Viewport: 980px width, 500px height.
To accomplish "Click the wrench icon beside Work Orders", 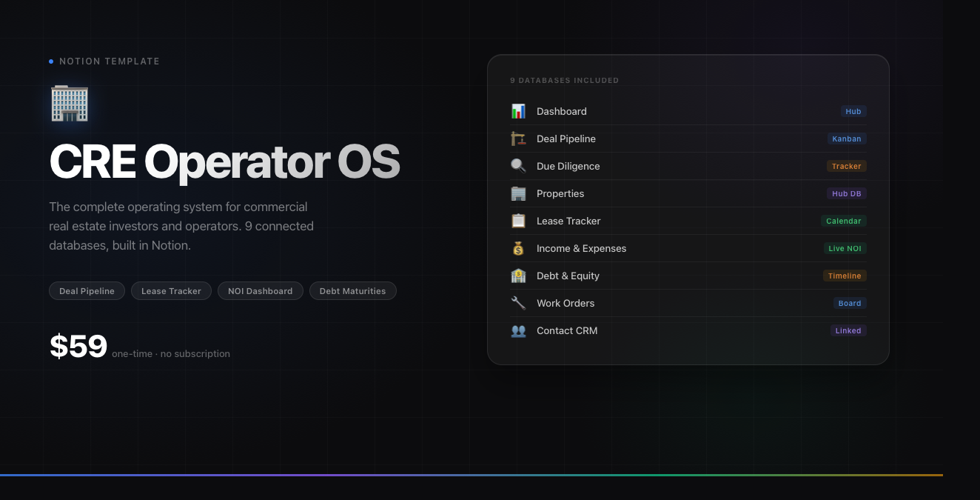I will click(518, 303).
